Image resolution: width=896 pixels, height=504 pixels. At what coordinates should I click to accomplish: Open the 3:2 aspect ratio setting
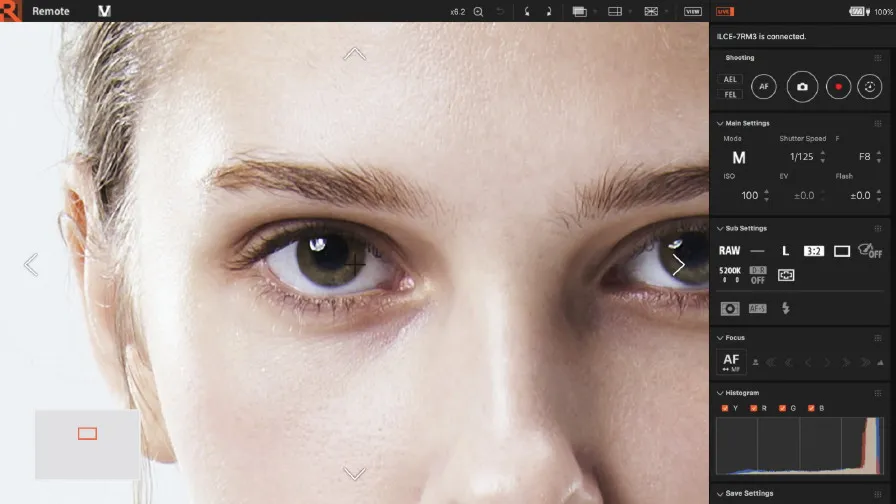[813, 251]
